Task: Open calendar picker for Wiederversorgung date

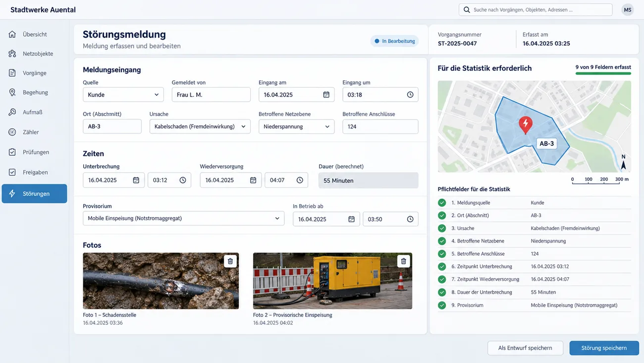Action: point(253,180)
